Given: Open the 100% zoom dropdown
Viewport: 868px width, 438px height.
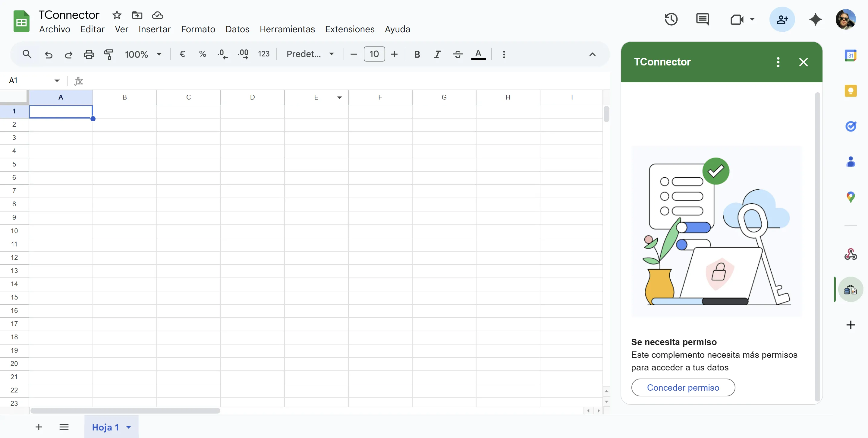Looking at the screenshot, I should coord(143,54).
